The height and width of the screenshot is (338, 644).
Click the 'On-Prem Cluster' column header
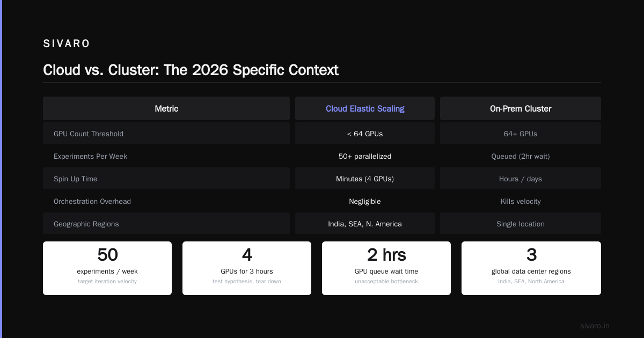521,108
